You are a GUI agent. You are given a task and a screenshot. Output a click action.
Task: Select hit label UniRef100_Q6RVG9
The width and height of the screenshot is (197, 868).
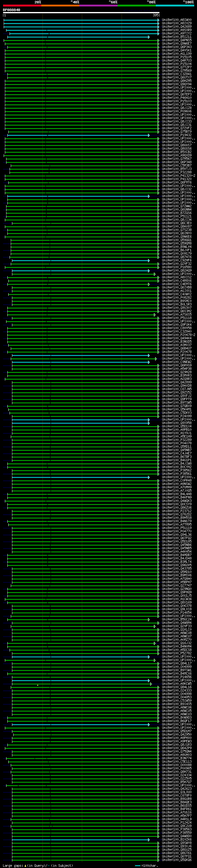[177, 365]
